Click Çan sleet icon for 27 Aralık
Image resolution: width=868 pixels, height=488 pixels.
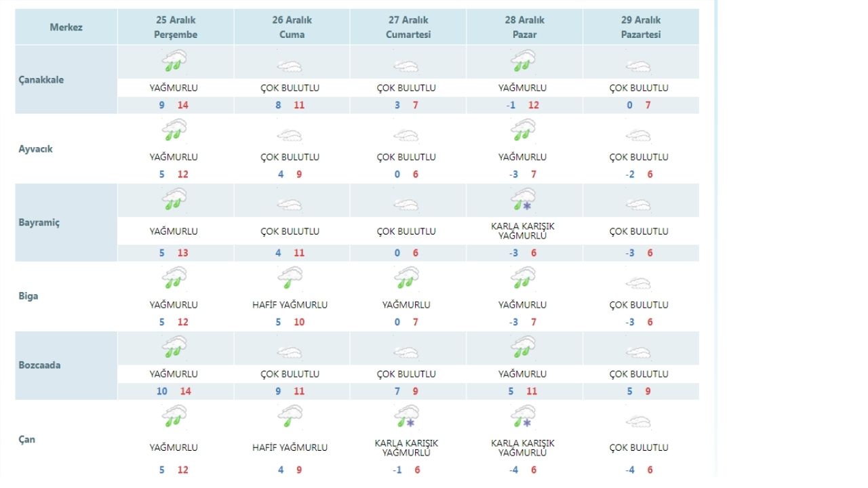[407, 416]
